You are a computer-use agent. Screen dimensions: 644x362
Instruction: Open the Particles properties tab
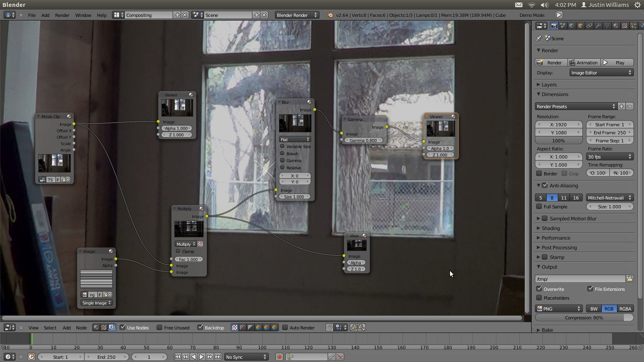[x=634, y=26]
